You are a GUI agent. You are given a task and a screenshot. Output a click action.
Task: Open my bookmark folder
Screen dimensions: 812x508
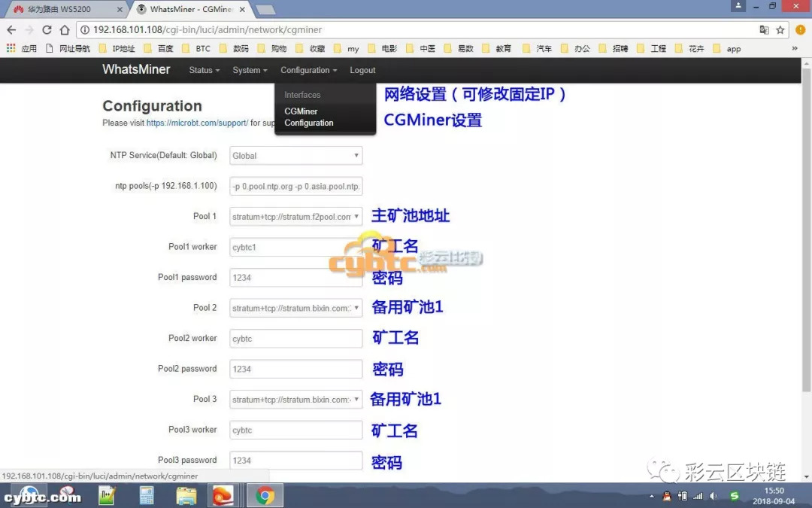347,48
